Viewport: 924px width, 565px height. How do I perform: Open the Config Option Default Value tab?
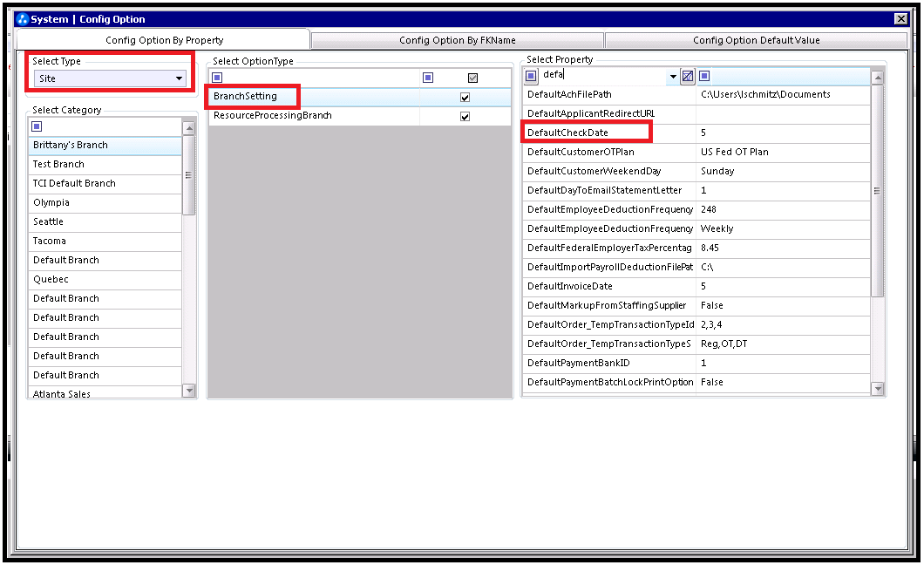tap(756, 40)
